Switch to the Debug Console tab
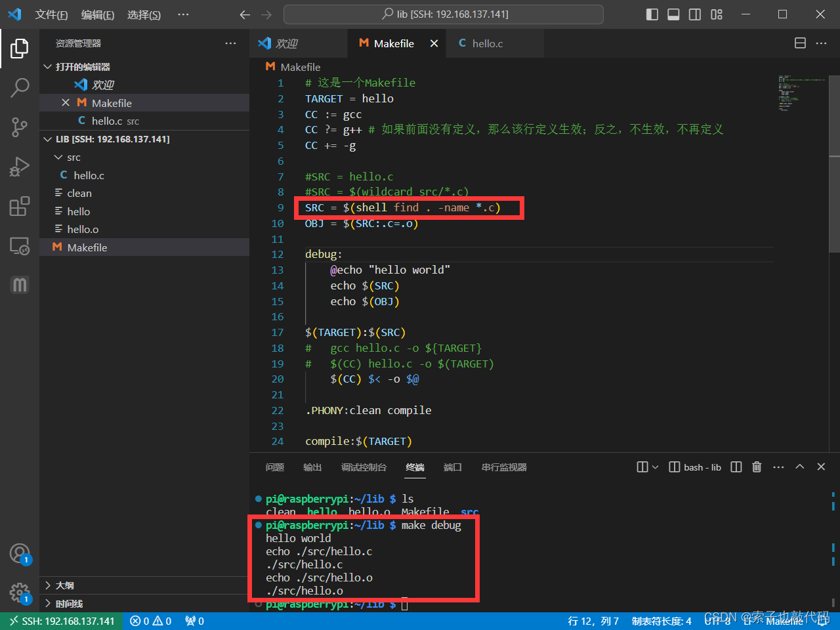The width and height of the screenshot is (840, 630). coord(364,467)
